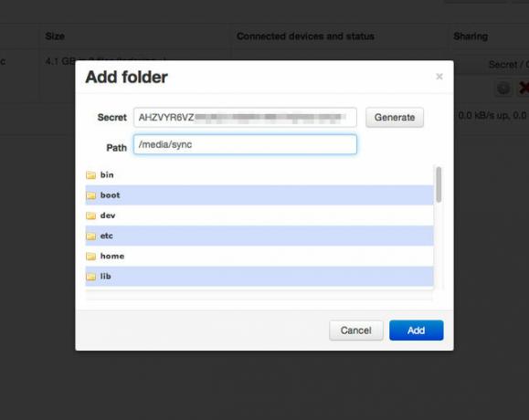Click the boot folder icon
529x420 pixels.
click(x=90, y=195)
